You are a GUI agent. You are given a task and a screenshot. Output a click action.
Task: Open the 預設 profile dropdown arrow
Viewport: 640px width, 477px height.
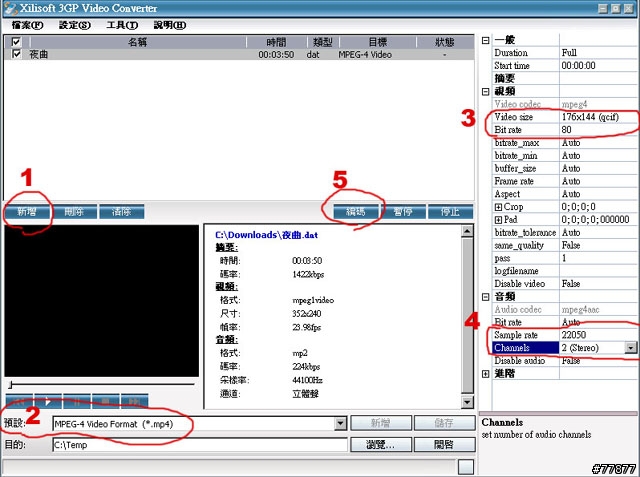pyautogui.click(x=340, y=424)
